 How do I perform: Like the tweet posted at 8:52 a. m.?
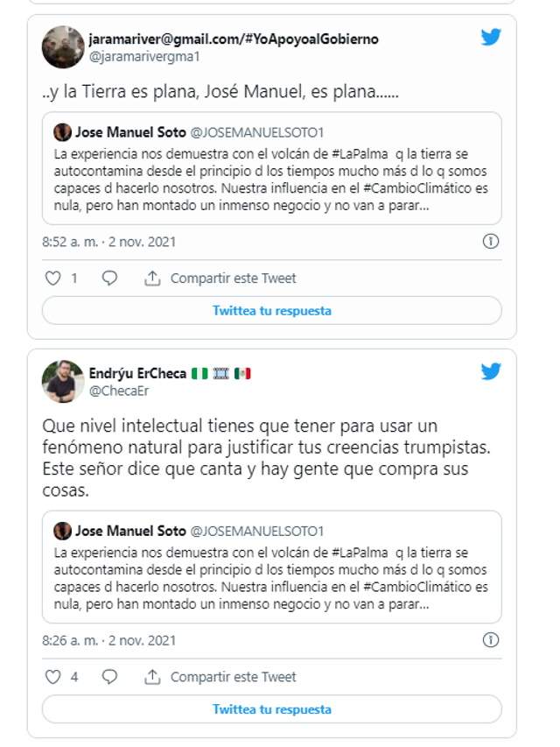pyautogui.click(x=52, y=278)
